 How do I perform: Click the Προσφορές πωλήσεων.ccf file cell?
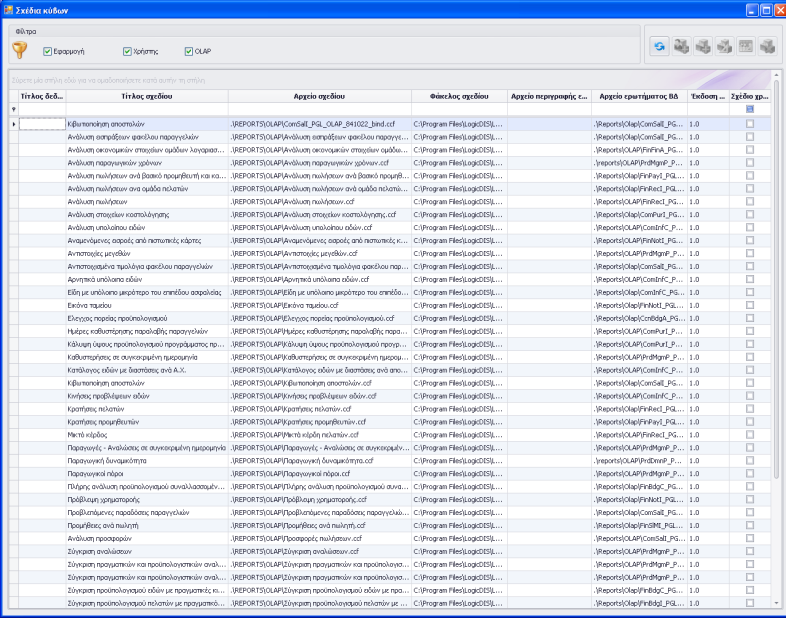(320, 538)
